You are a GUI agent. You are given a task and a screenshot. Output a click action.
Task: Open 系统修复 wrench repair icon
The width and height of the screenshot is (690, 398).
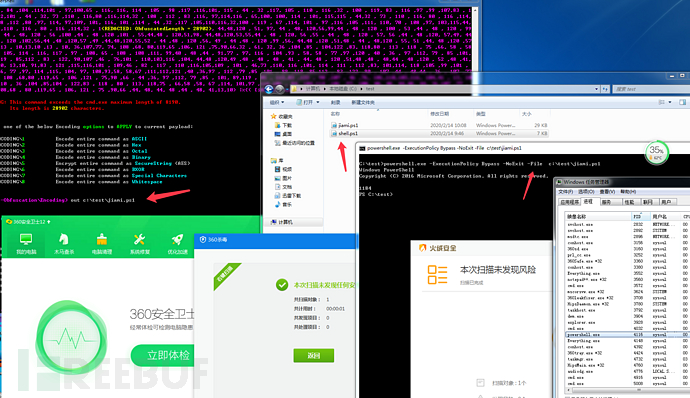pyautogui.click(x=139, y=243)
